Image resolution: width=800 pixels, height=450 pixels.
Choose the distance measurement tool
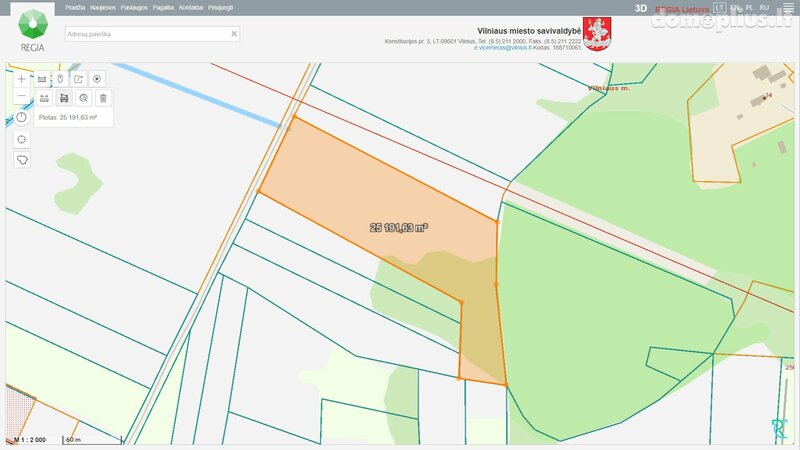point(44,98)
